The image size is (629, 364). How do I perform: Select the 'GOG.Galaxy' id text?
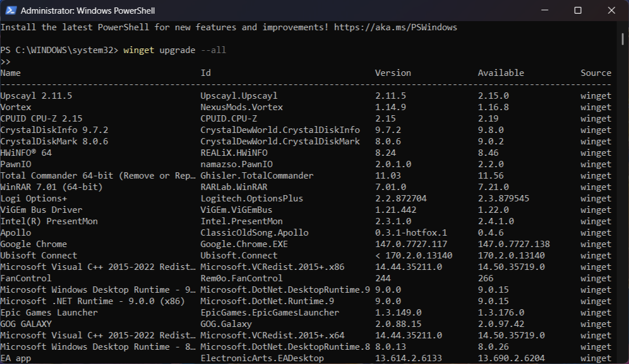coord(226,324)
